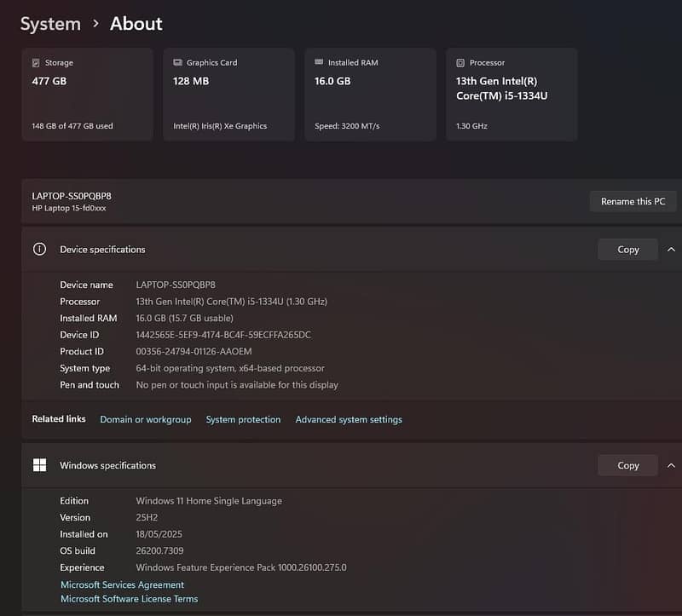The width and height of the screenshot is (682, 616).
Task: Click the Windows logo icon beside specifications
Action: coord(39,465)
